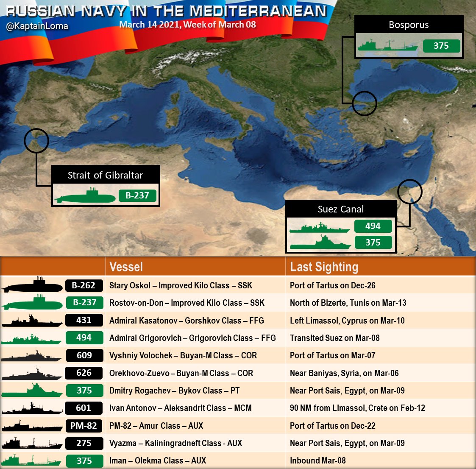
Task: Click 'PM-82 – Amur Class – AUX' vessel name
Action: [x=156, y=426]
